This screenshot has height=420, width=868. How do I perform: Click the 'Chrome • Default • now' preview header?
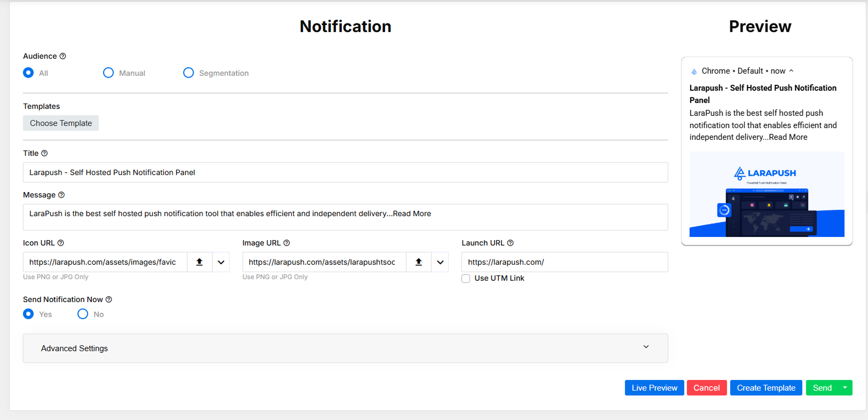point(744,71)
